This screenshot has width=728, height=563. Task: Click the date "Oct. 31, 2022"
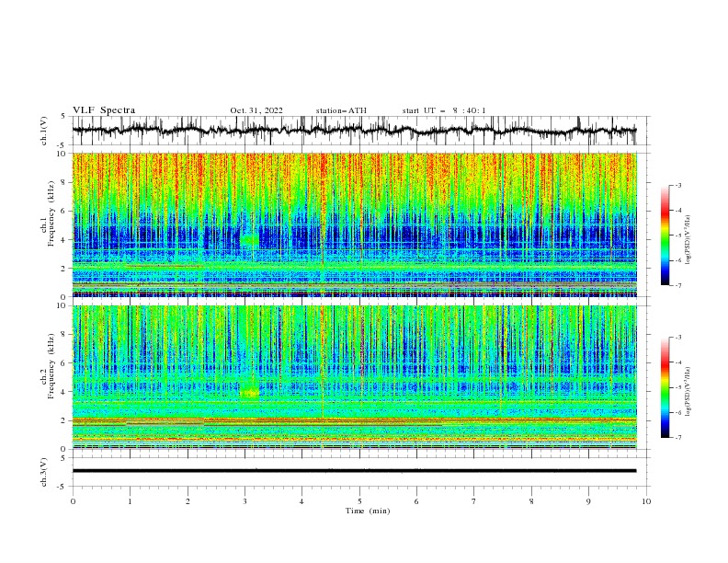[x=256, y=110]
